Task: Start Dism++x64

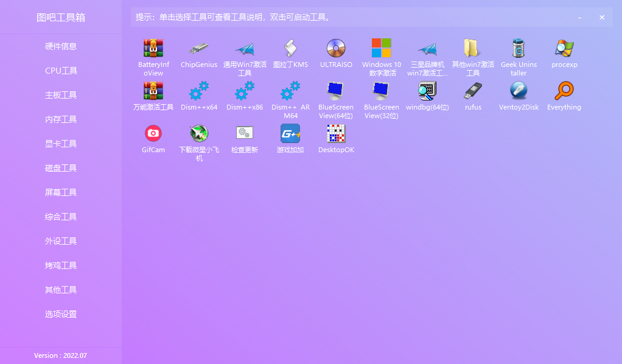Action: tap(199, 94)
